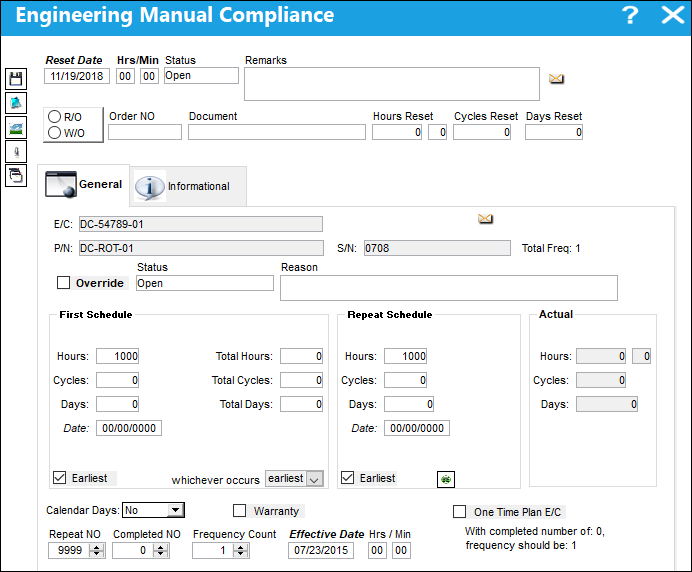Image resolution: width=692 pixels, height=572 pixels.
Task: Click First Schedule Hours field 1000
Action: 117,356
